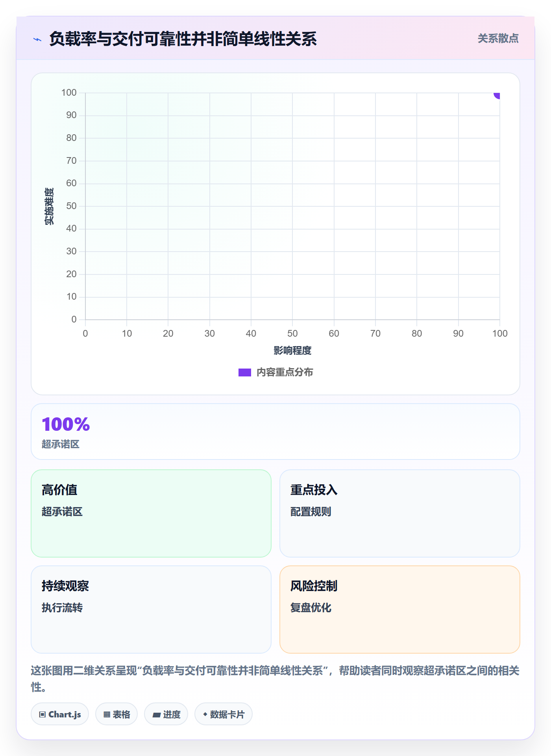Click the 复盘优化 text in 风险控制 card
The width and height of the screenshot is (551, 756).
click(x=311, y=608)
